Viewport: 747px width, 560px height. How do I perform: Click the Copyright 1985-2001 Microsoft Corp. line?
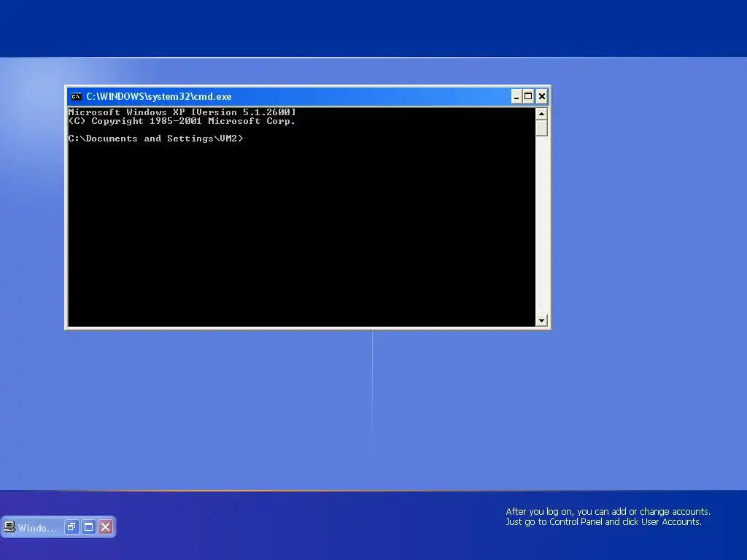click(x=182, y=122)
